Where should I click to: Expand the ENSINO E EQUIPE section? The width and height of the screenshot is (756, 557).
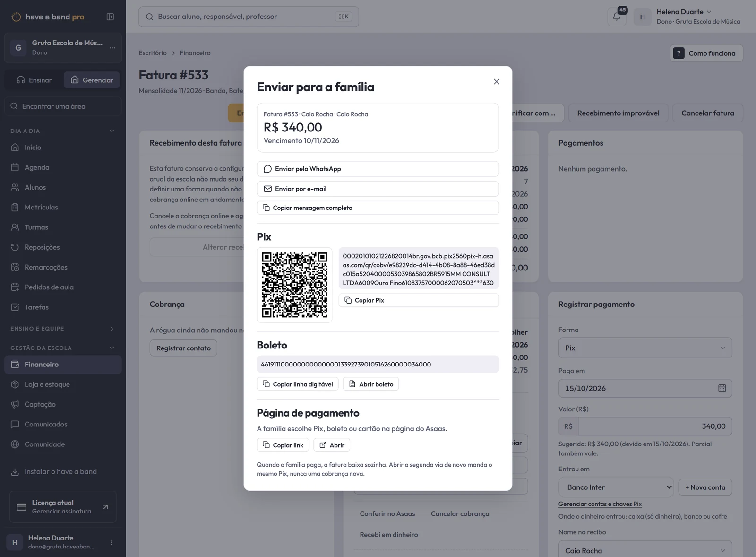63,329
